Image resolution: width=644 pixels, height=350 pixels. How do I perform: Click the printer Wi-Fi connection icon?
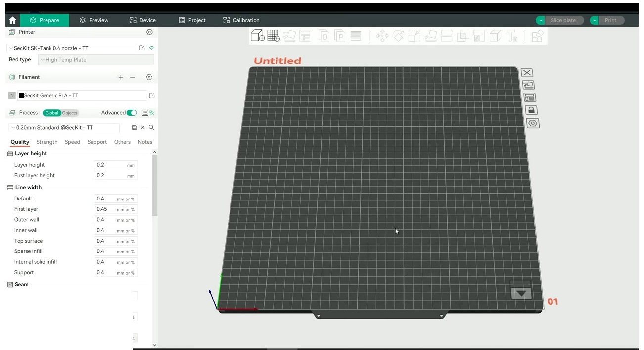(152, 48)
